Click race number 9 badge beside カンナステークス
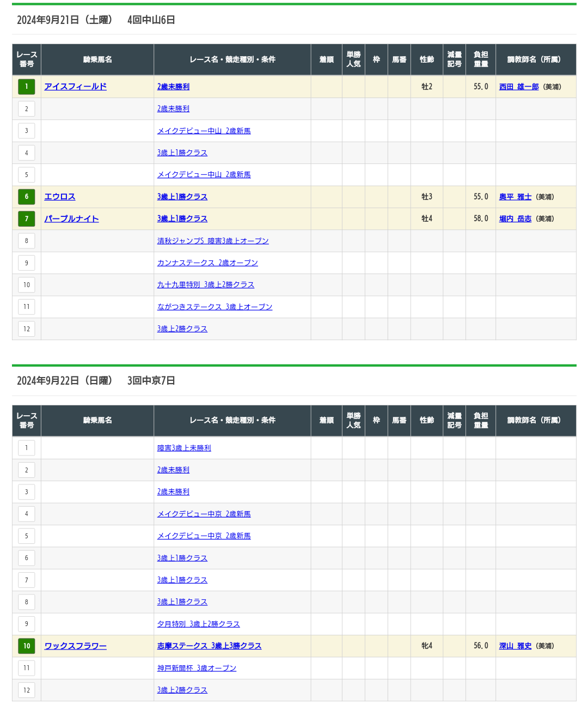The height and width of the screenshot is (704, 588). pyautogui.click(x=27, y=263)
